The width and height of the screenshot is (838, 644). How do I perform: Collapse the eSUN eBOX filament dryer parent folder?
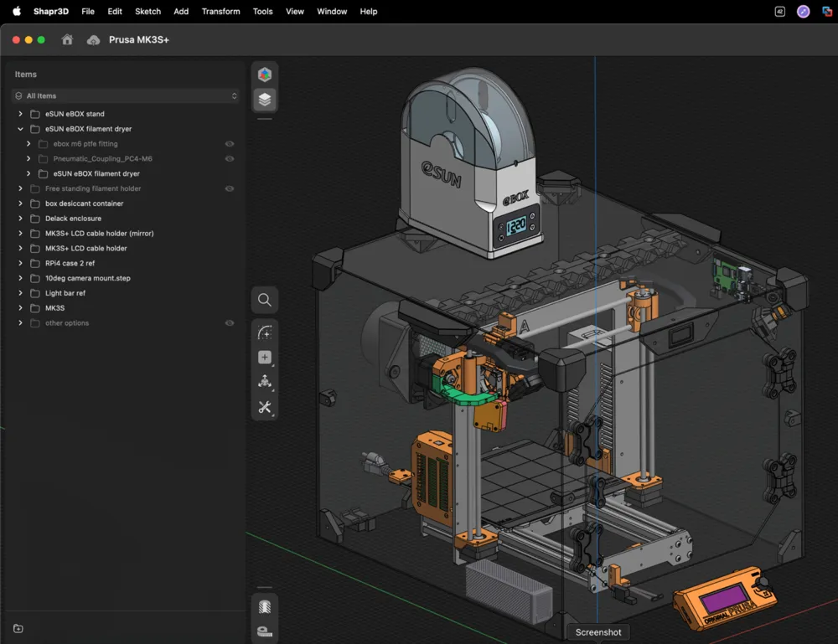click(20, 129)
